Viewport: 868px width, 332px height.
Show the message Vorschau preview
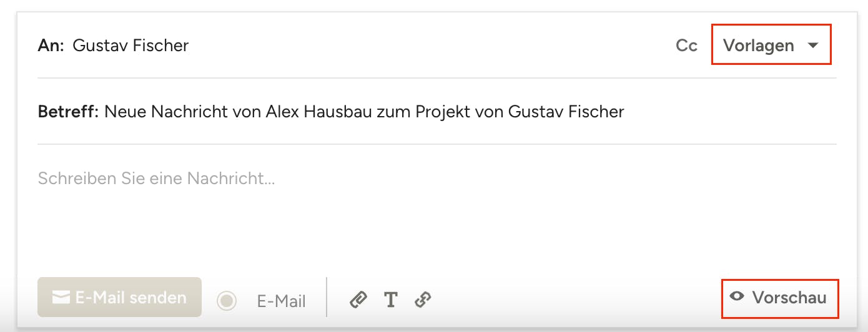coord(789,298)
